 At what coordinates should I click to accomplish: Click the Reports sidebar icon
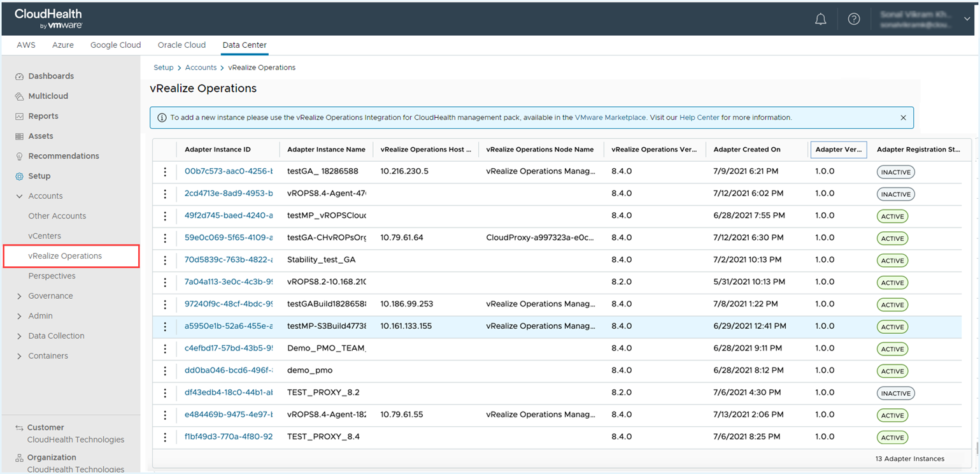click(19, 117)
